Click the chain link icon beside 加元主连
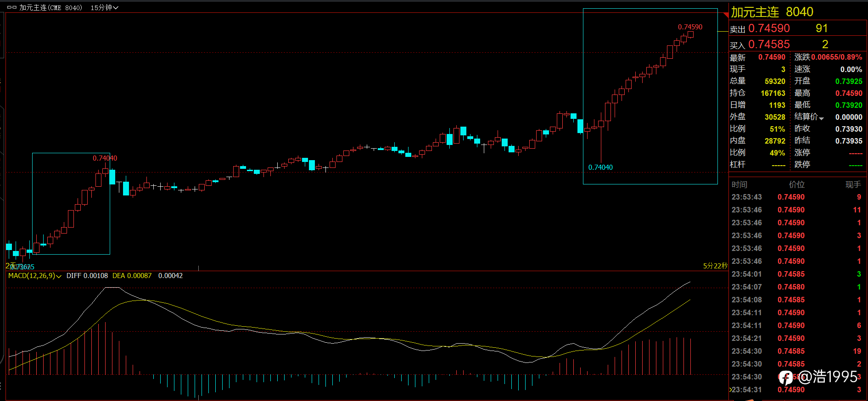This screenshot has height=401, width=868. 12,7
